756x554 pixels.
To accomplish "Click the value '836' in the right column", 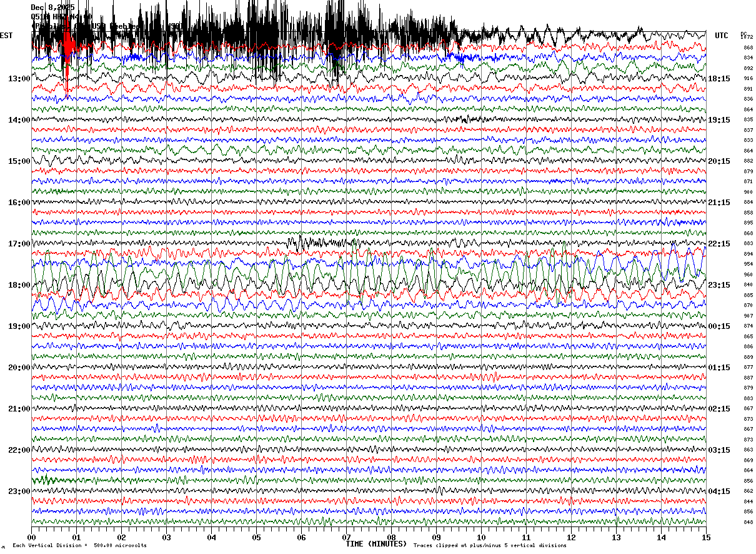I will coord(748,99).
